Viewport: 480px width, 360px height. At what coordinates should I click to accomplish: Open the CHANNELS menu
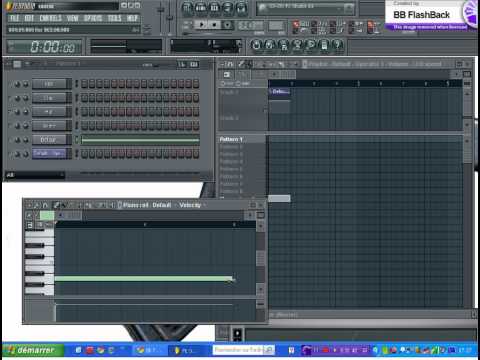point(50,18)
